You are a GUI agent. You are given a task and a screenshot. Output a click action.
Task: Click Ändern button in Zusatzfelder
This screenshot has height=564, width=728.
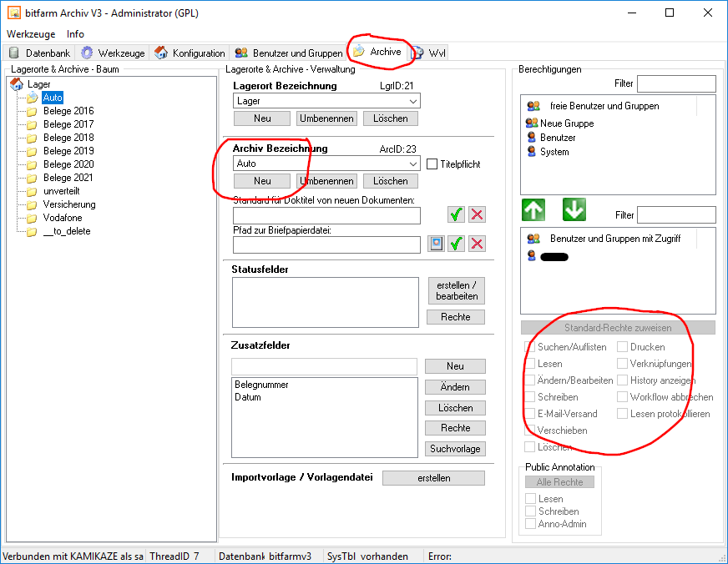455,387
